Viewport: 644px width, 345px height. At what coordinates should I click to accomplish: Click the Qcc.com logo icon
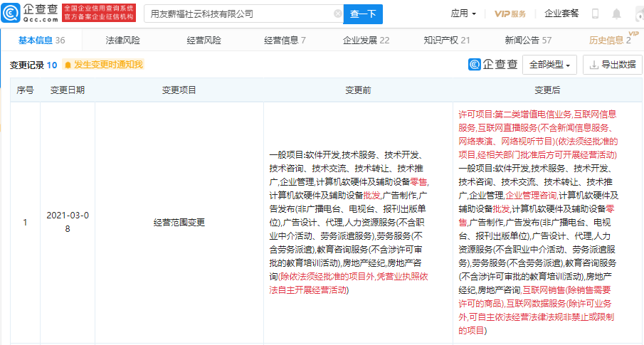click(x=11, y=13)
